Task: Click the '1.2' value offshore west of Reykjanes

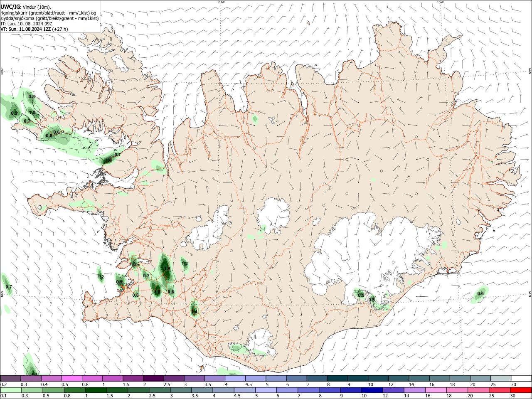Action: pyautogui.click(x=101, y=277)
